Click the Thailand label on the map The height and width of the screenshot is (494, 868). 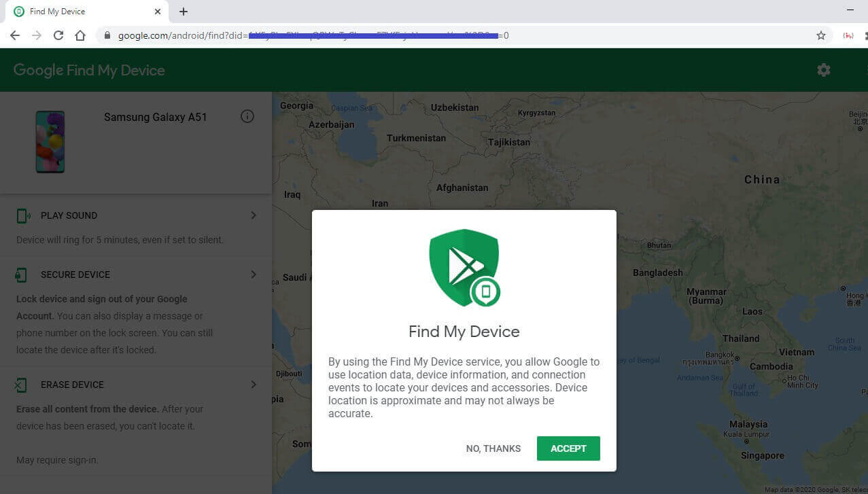click(741, 338)
